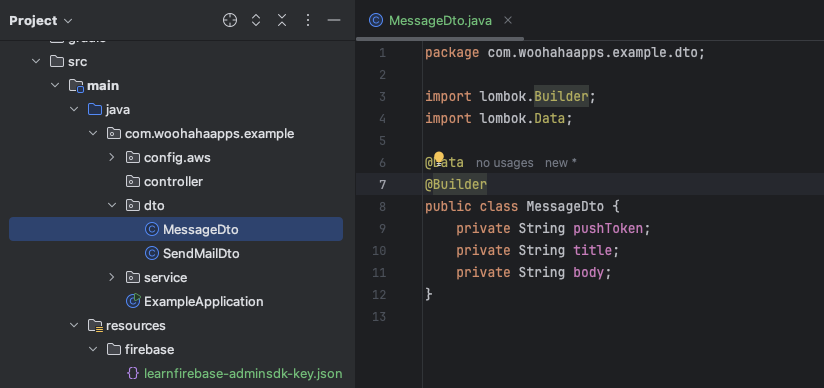Click the editor tab bar scroll indicator
Image resolution: width=824 pixels, height=388 pixels.
tap(440, 39)
